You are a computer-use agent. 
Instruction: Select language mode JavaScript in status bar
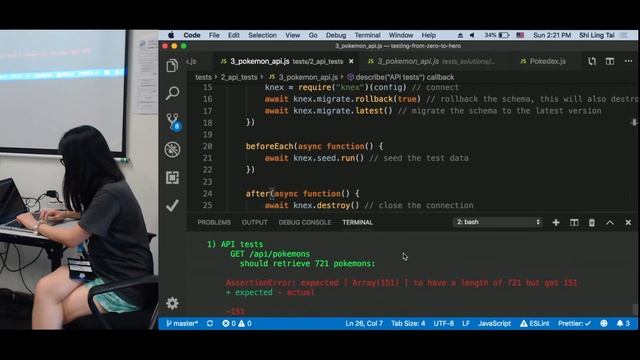(494, 323)
